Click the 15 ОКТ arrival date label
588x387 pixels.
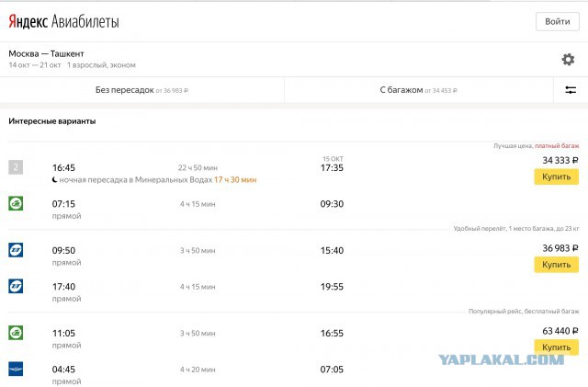point(333,159)
